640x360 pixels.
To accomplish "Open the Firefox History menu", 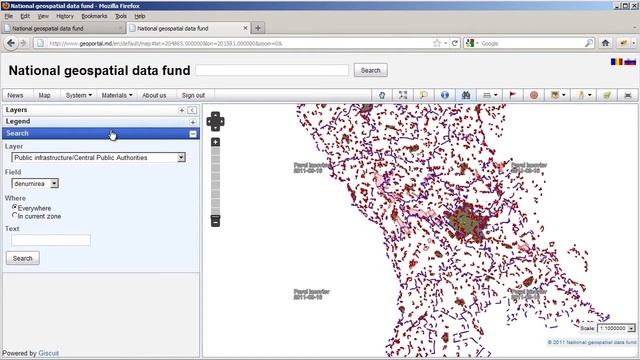I will pos(65,16).
